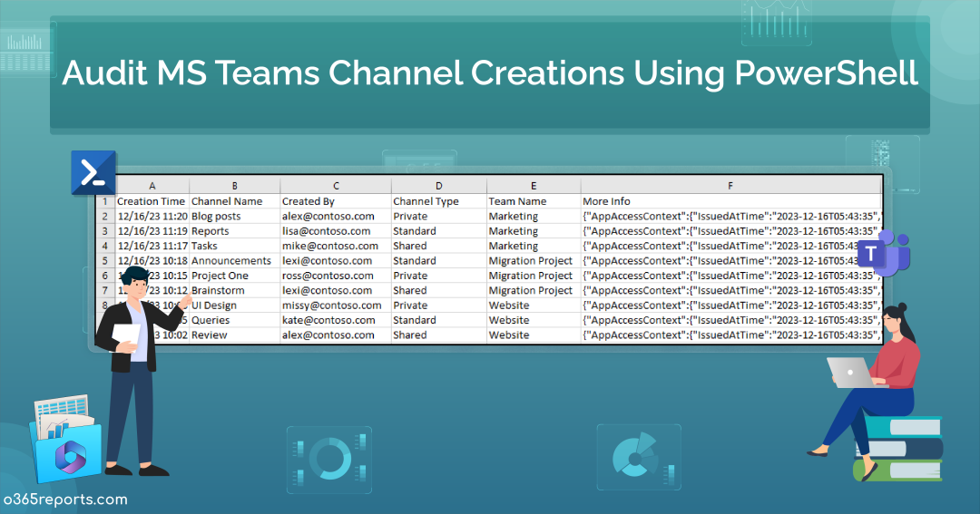This screenshot has width=980, height=514.
Task: Click "Shared" in the Review row
Action: [439, 335]
